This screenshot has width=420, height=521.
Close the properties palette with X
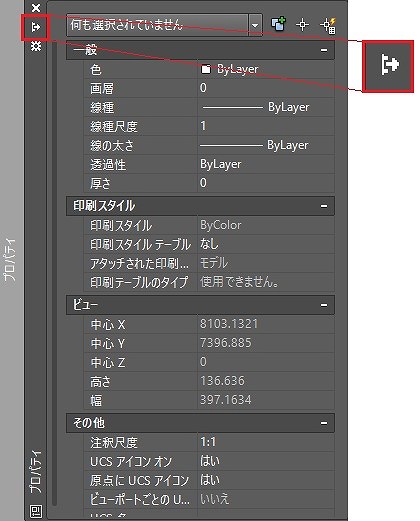[36, 8]
